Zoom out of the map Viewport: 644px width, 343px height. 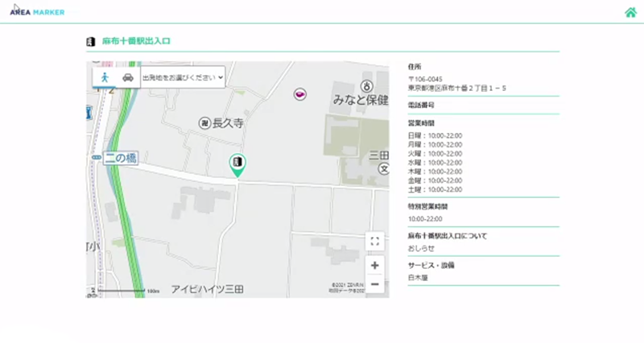[x=374, y=284]
